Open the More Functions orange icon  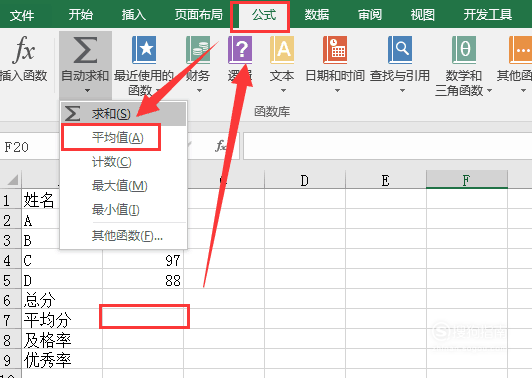click(520, 50)
